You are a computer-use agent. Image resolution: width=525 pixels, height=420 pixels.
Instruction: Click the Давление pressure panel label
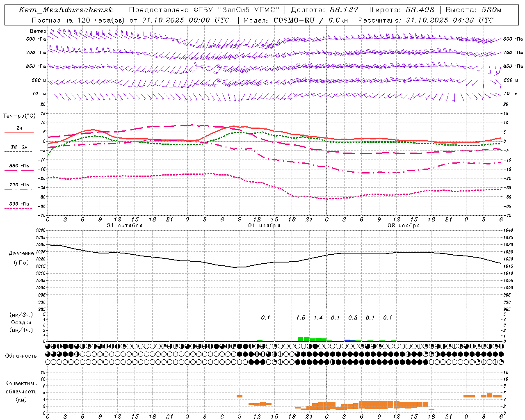pos(21,253)
